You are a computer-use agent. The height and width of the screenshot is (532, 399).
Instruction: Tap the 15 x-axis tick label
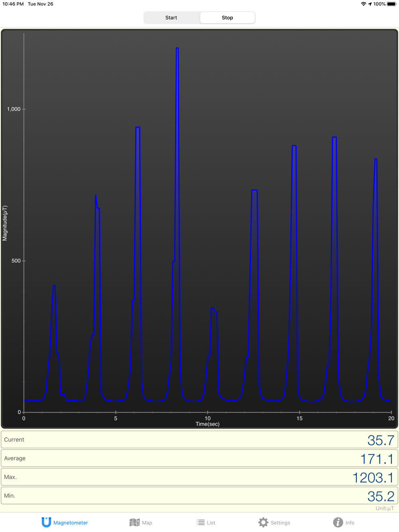click(299, 418)
